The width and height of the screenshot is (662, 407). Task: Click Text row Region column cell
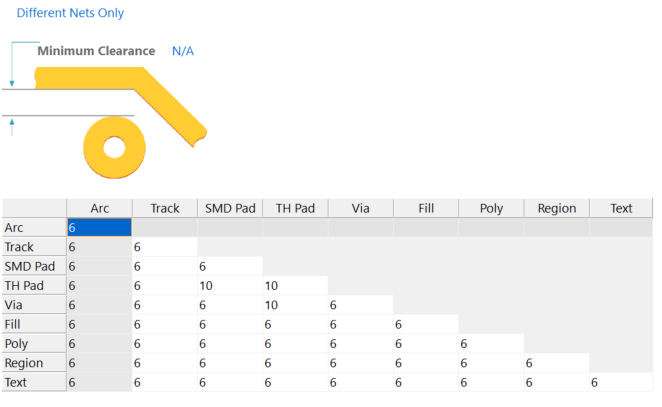[557, 383]
